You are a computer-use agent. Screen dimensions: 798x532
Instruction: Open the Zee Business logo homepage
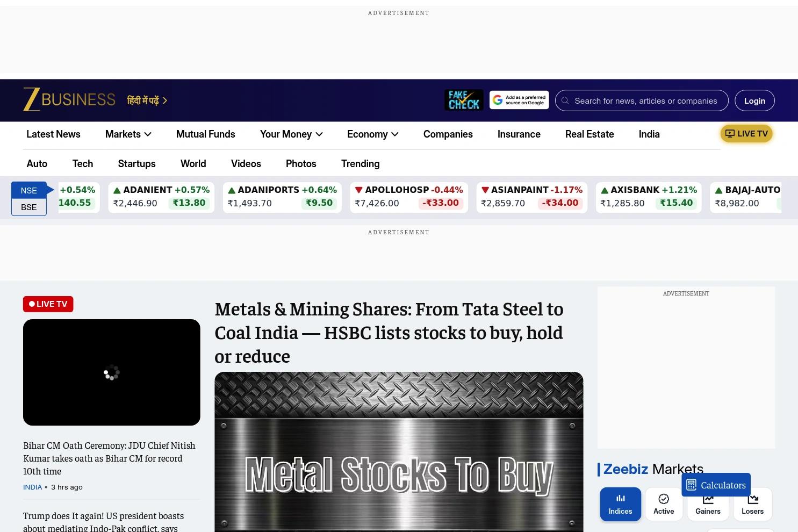pos(69,100)
